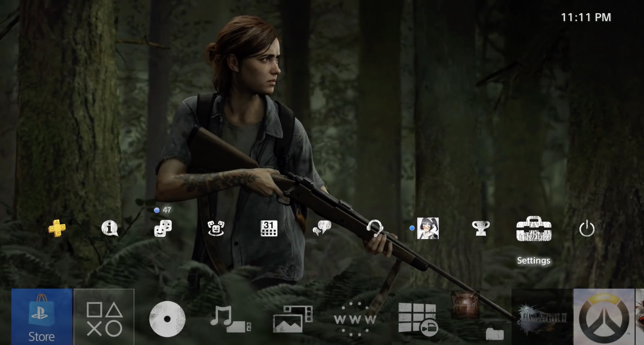Select the Communities icon
This screenshot has width=644, height=345.
coord(216,228)
